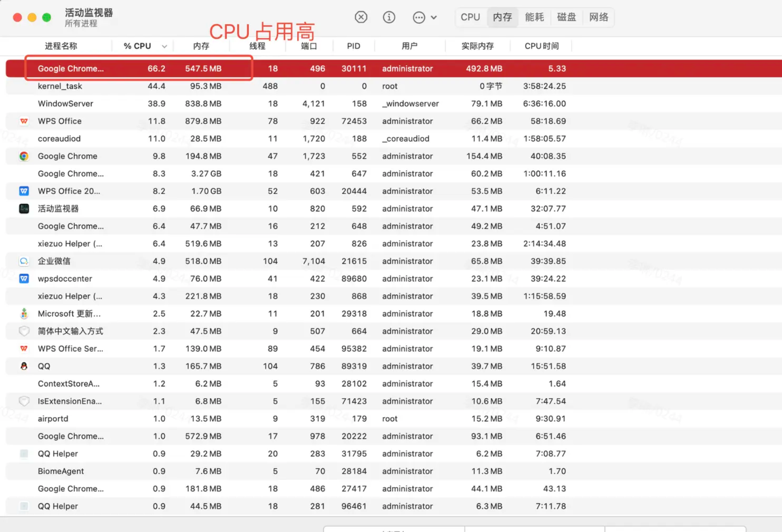Select the highlighted Google Chrome... row at 66.2% CPU

[394, 69]
